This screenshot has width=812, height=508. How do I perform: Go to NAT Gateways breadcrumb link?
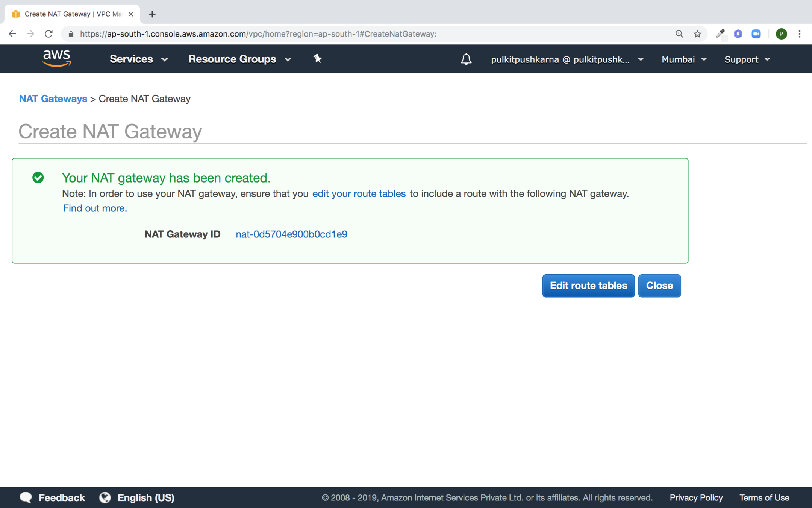(x=53, y=99)
